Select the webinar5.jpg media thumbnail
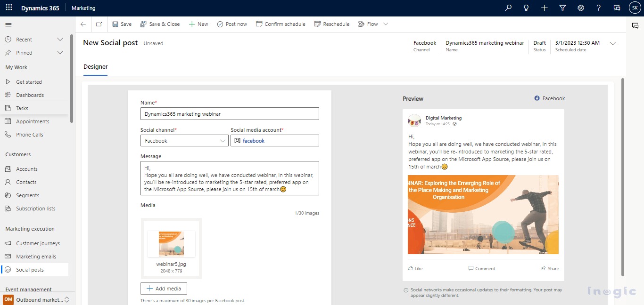Screen dimensions: 644x305 [171, 249]
